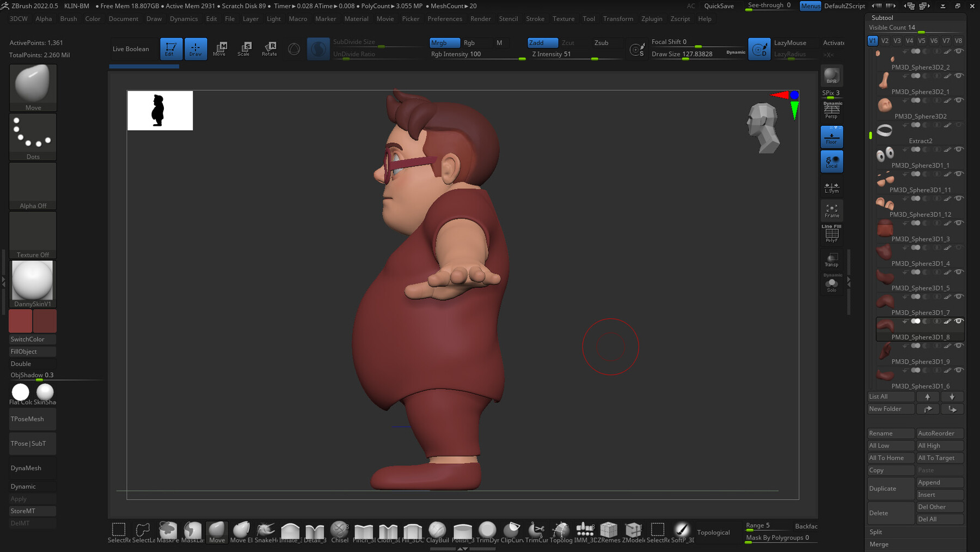Open the Zplugin menu
Screen dimensions: 980x552
pos(652,19)
